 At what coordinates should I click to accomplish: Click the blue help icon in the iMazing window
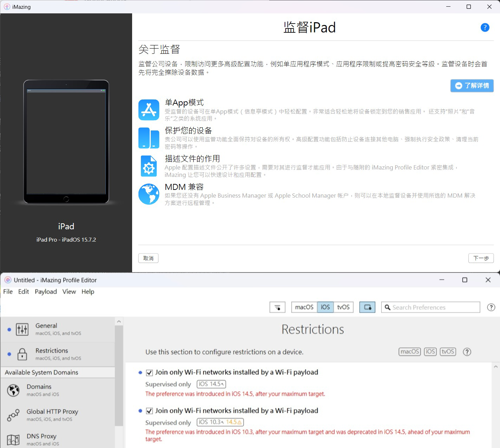click(x=485, y=27)
